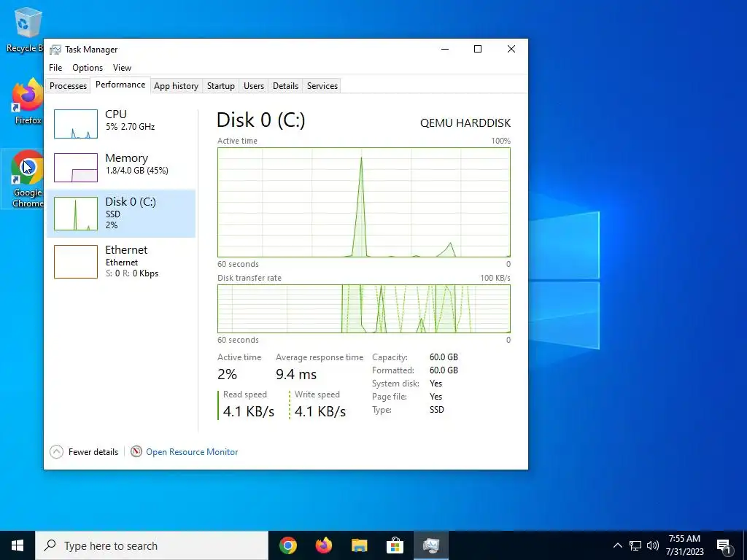Open the notification center icon
This screenshot has width=747, height=560.
(724, 545)
